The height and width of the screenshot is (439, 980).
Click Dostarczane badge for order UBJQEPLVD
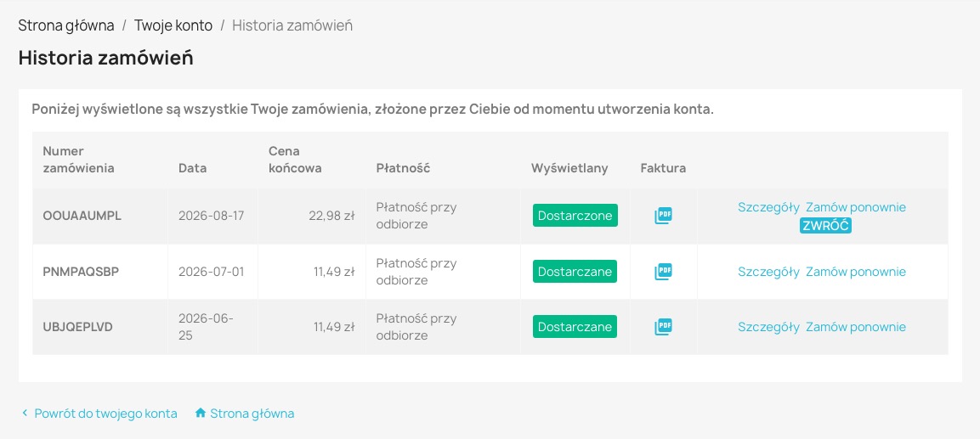pyautogui.click(x=575, y=327)
